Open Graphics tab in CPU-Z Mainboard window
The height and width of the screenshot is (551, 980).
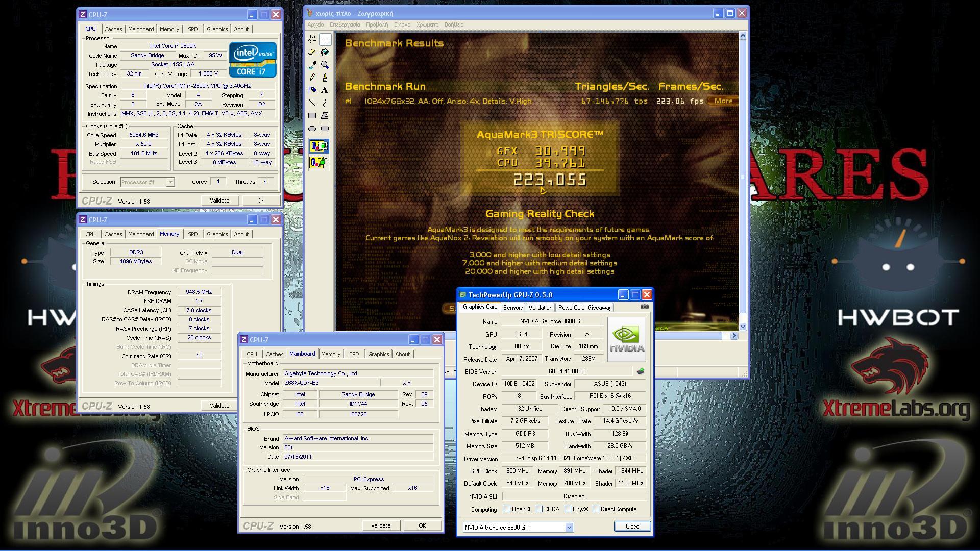click(x=378, y=354)
